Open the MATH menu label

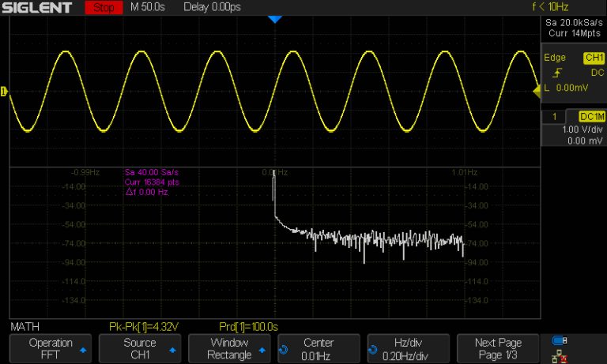(x=24, y=326)
